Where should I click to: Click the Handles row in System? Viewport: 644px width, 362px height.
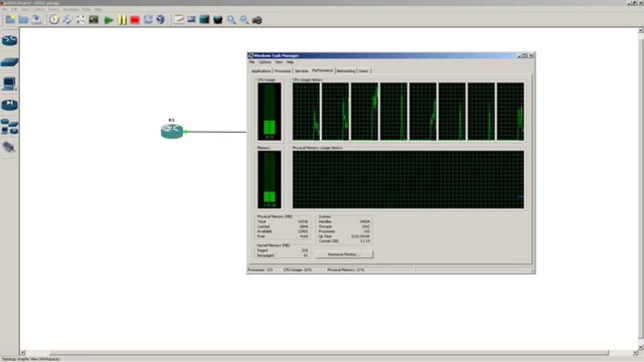(x=344, y=221)
